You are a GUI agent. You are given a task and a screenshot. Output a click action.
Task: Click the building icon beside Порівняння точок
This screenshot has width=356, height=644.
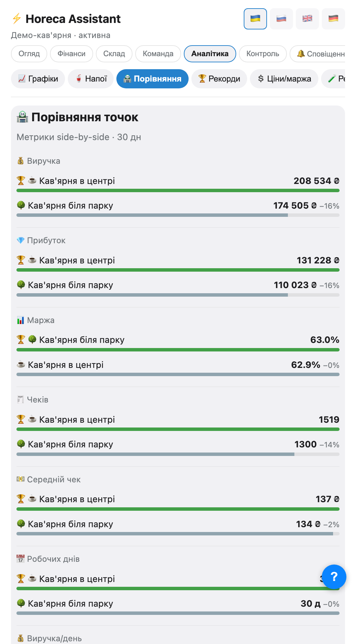(x=23, y=117)
